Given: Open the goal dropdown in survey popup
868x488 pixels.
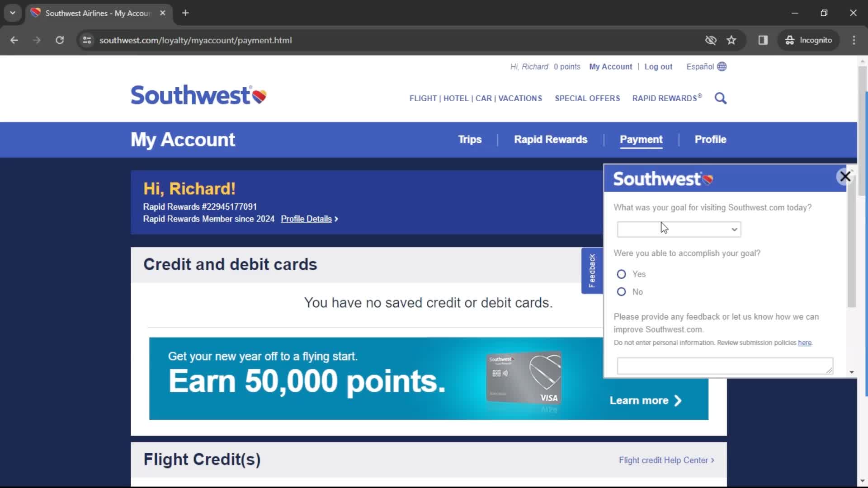Looking at the screenshot, I should [679, 229].
